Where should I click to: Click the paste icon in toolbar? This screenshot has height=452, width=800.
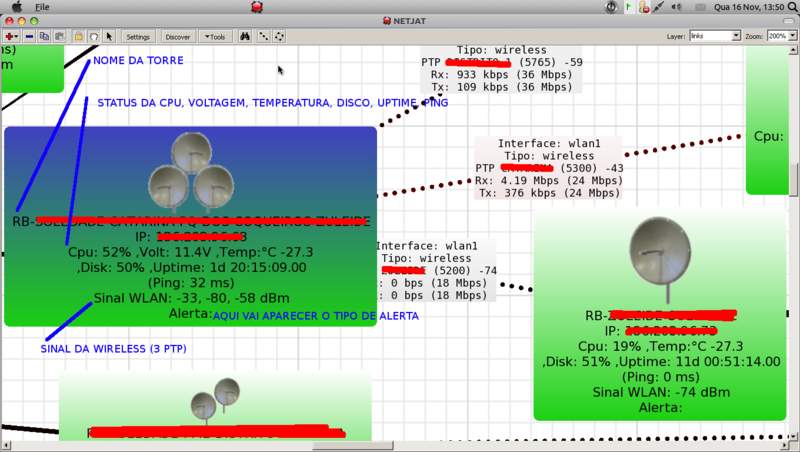60,37
